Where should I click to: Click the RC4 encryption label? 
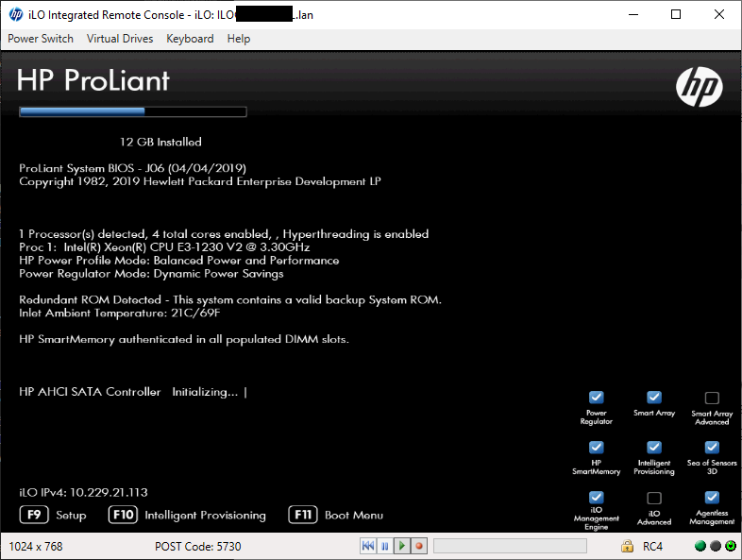[652, 546]
